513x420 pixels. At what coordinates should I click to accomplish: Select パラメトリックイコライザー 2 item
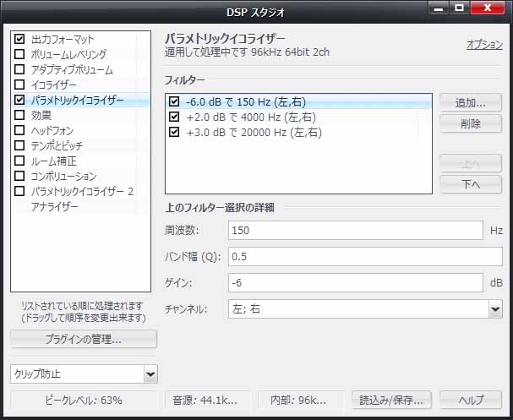point(83,191)
